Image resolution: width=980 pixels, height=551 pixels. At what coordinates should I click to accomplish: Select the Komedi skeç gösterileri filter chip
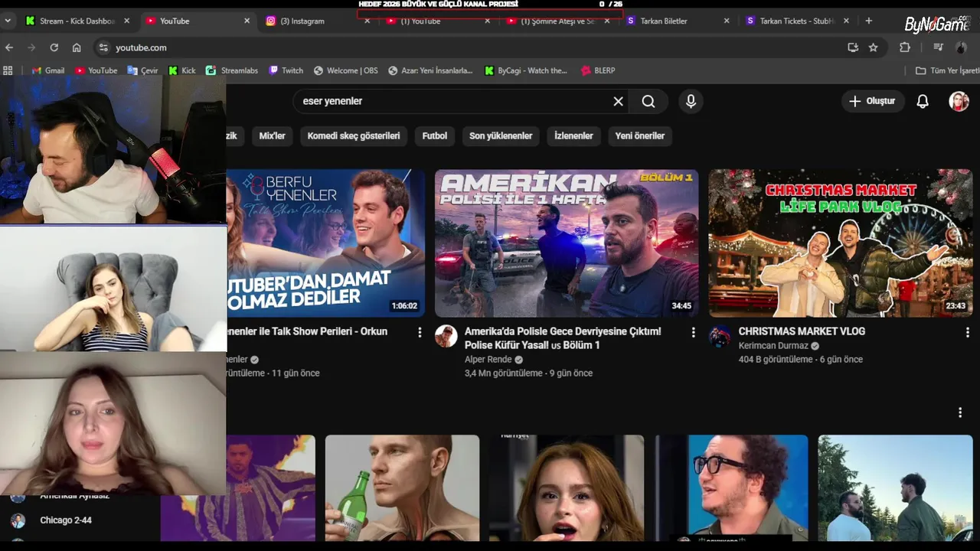tap(354, 135)
